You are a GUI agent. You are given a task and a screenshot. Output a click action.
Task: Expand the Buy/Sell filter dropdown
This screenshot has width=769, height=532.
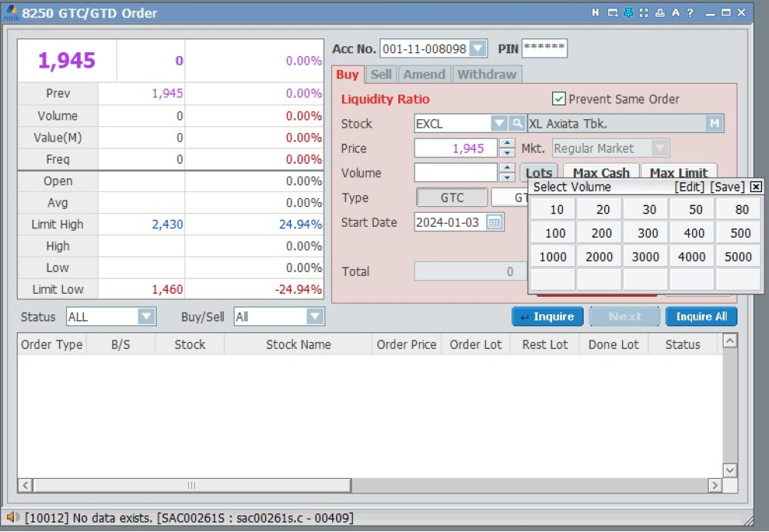pos(315,317)
